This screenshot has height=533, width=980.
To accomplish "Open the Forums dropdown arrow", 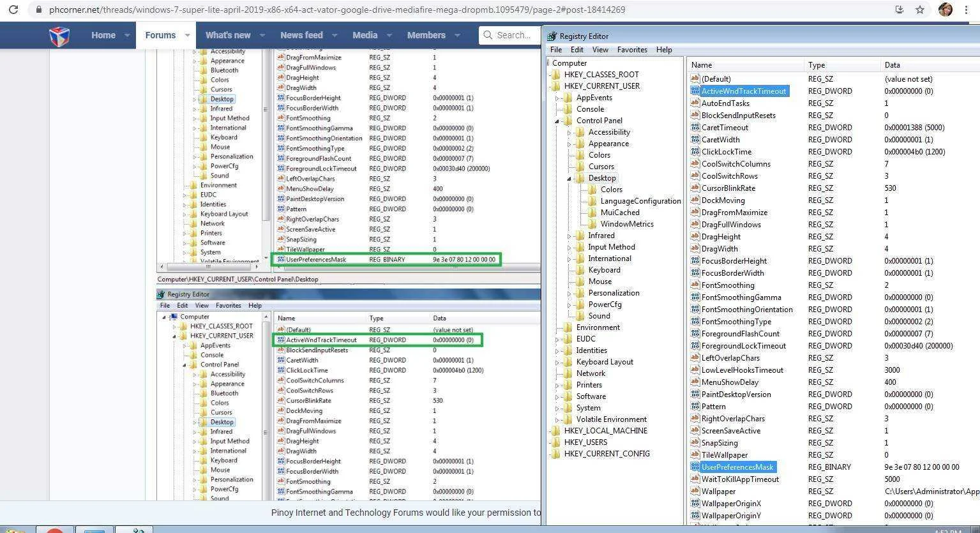I will pyautogui.click(x=187, y=36).
